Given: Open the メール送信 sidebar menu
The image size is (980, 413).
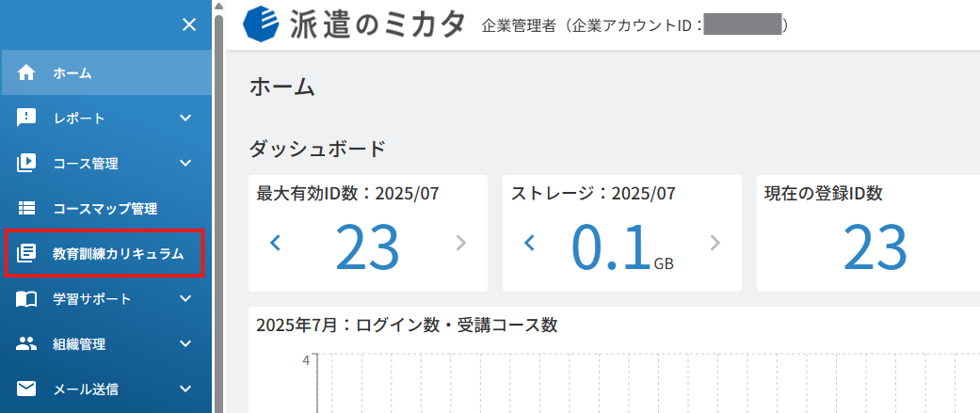Looking at the screenshot, I should coord(105,389).
